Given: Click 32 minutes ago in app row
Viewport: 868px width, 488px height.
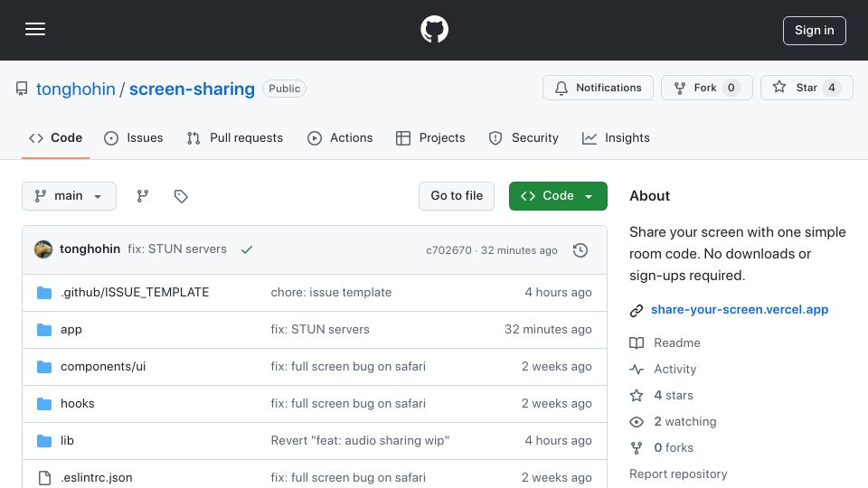Looking at the screenshot, I should tap(548, 329).
